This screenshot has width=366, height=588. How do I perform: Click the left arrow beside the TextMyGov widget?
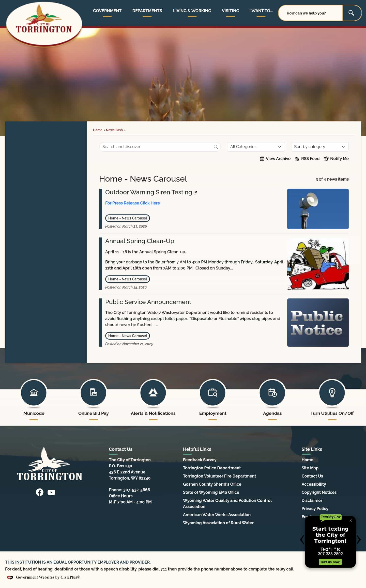pyautogui.click(x=302, y=539)
